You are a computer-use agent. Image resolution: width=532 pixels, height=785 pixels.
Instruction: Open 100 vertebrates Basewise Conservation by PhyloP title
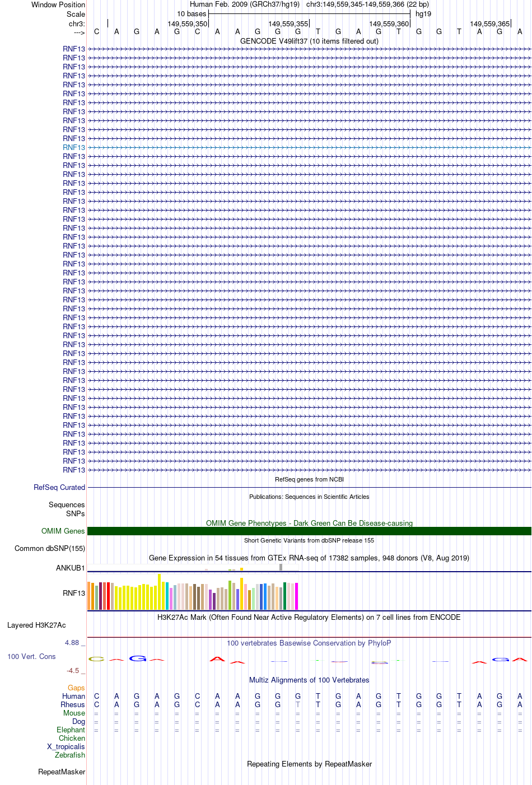(309, 643)
